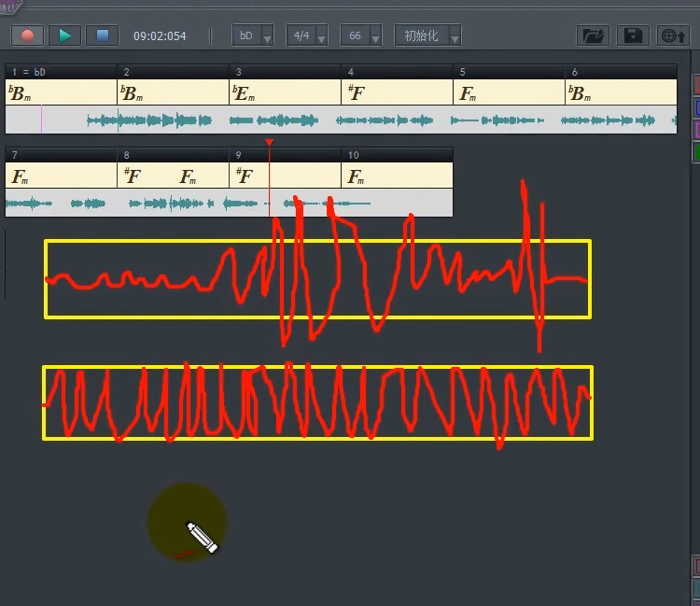The image size is (700, 606).
Task: Select the bEm chord in measure 3
Action: (244, 93)
